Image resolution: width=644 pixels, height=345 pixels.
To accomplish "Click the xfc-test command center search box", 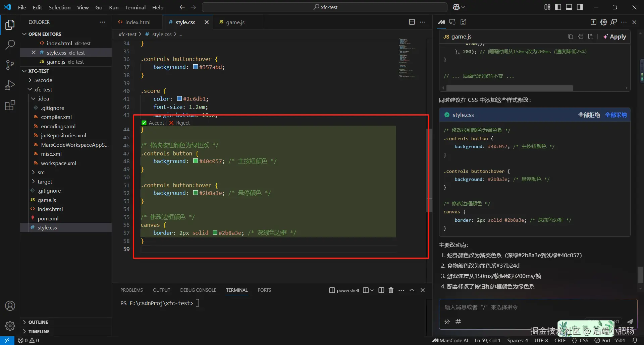I will coord(324,7).
